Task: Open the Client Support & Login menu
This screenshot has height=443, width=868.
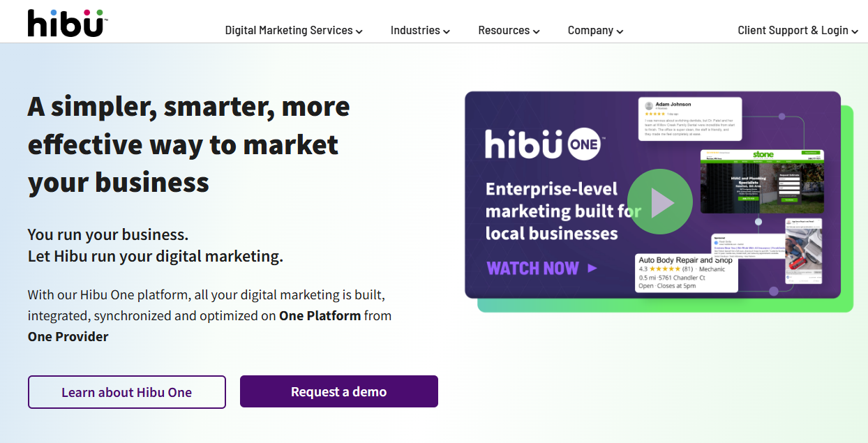Action: 797,30
